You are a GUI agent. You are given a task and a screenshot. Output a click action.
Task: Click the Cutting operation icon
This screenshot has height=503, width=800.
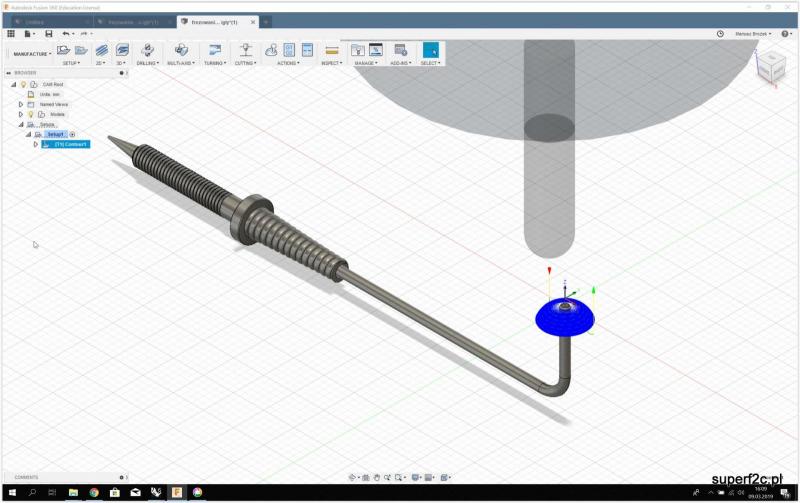tap(244, 49)
